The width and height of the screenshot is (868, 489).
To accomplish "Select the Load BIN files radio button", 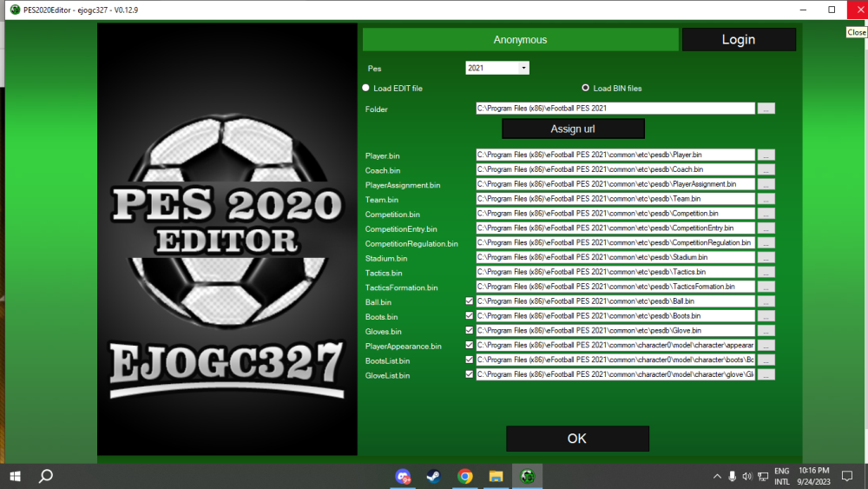I will (585, 88).
